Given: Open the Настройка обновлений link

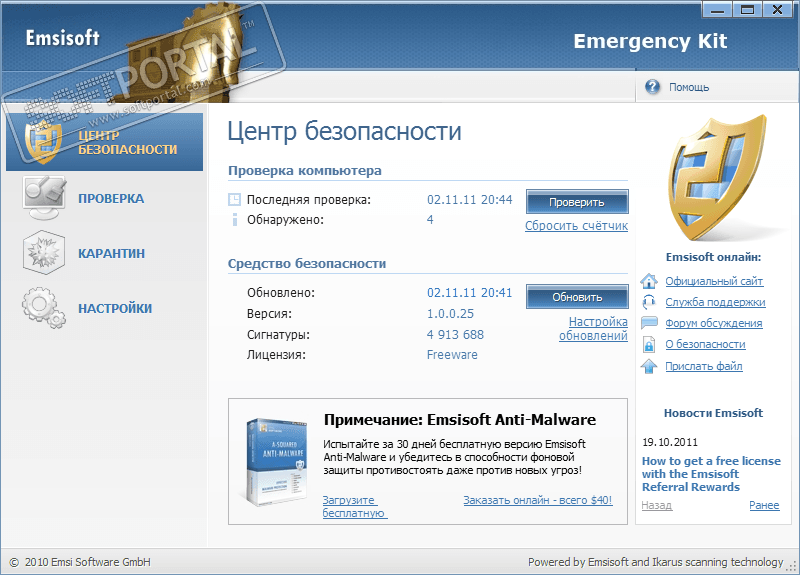Looking at the screenshot, I should (x=593, y=329).
